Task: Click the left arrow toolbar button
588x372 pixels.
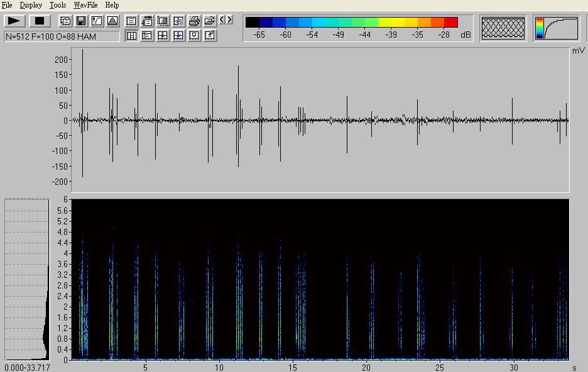Action: click(x=222, y=20)
